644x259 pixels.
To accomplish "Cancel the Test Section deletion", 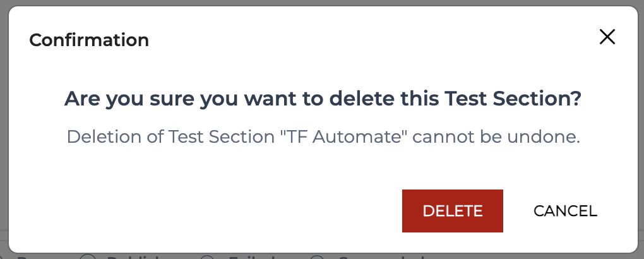I will click(x=565, y=211).
